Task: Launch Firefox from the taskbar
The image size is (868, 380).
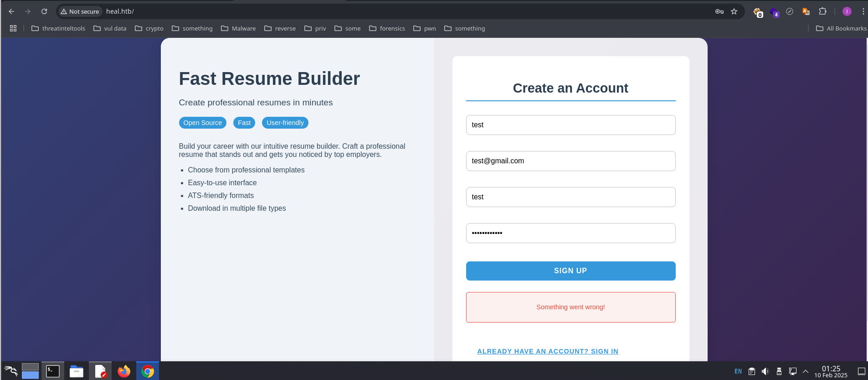Action: 123,371
